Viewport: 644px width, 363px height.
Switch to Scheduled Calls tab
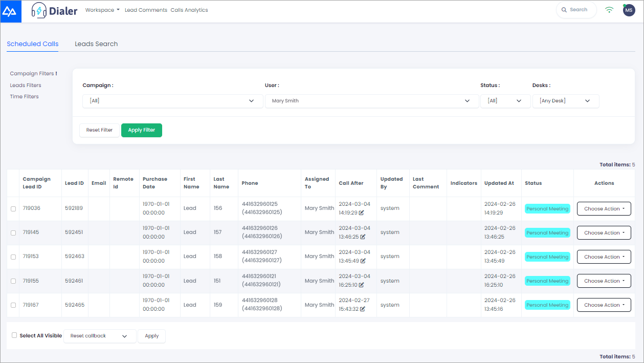pyautogui.click(x=33, y=44)
